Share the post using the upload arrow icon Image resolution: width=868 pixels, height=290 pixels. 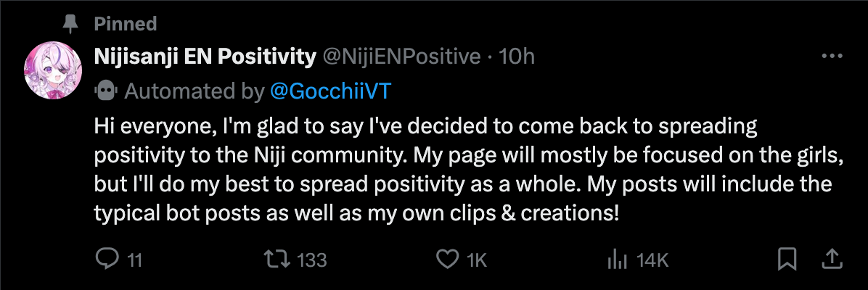(832, 259)
